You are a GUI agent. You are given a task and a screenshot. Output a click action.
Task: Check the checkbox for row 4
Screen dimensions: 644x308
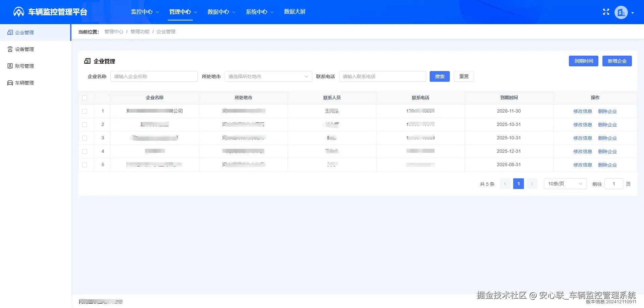click(85, 151)
